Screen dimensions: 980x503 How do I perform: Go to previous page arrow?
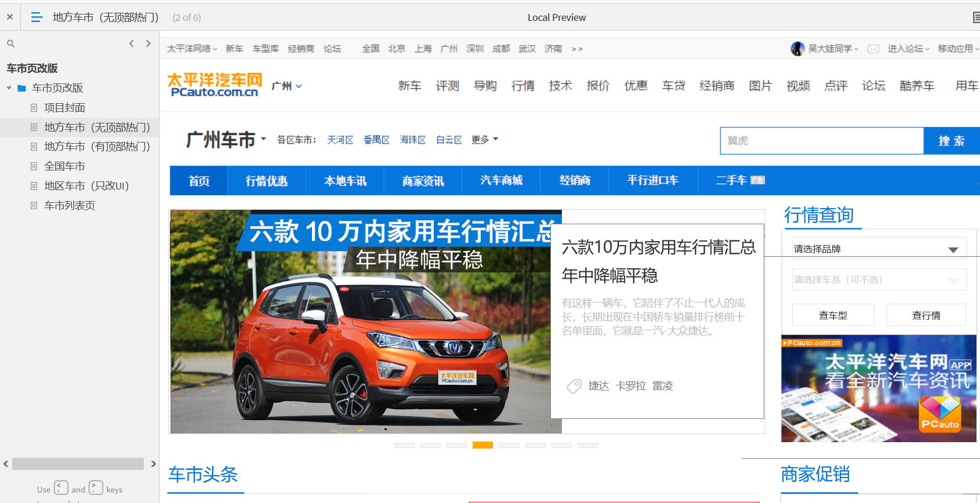(x=132, y=43)
